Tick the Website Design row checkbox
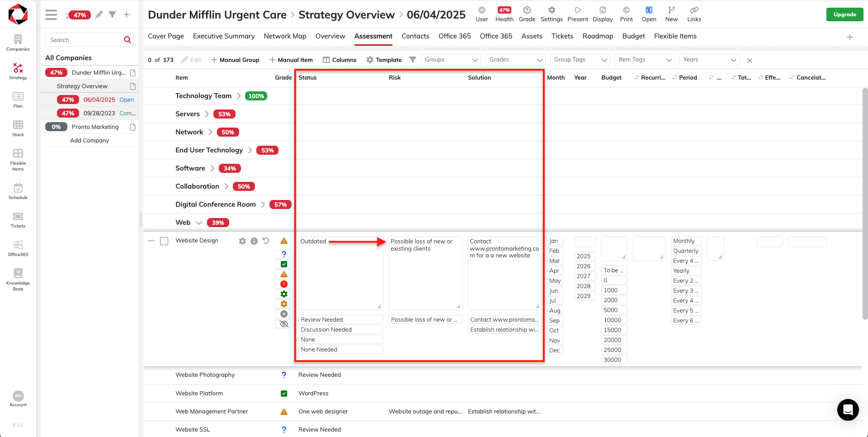Screen dimensions: 868x437 [164, 241]
